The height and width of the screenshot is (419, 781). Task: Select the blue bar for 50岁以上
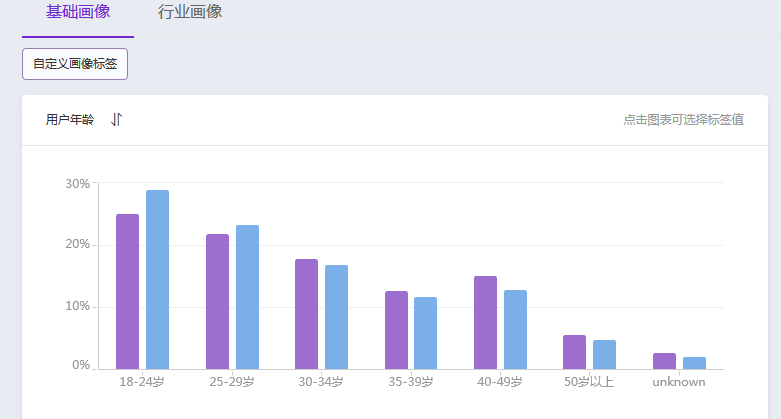click(x=605, y=355)
